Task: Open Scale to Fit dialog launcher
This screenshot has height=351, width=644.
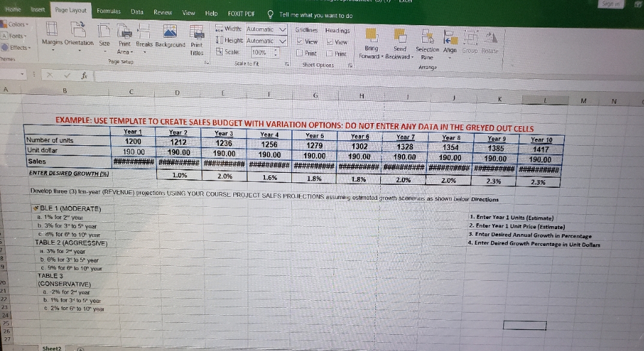Action: coord(287,64)
